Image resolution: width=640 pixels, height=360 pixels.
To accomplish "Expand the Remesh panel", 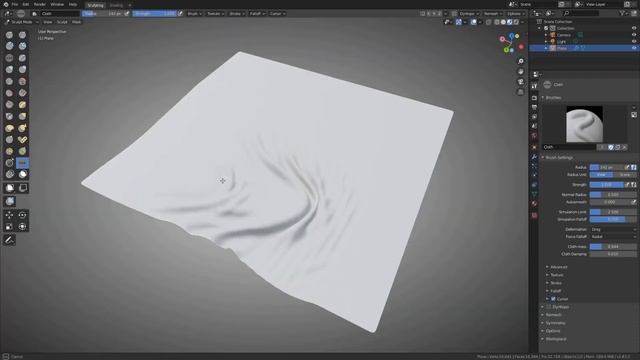I will pyautogui.click(x=553, y=315).
